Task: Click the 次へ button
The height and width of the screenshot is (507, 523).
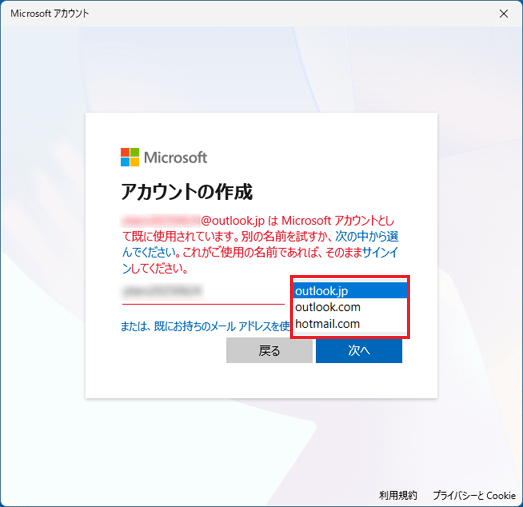Action: coord(359,350)
